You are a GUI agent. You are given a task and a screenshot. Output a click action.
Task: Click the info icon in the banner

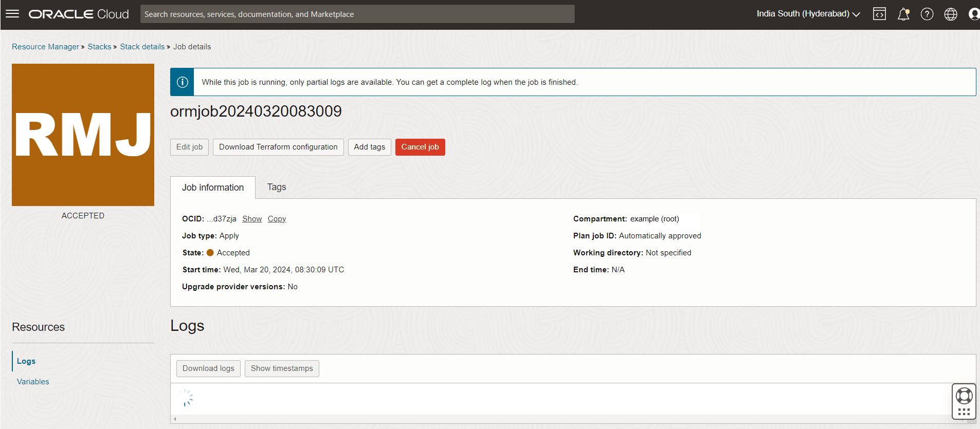click(x=182, y=82)
